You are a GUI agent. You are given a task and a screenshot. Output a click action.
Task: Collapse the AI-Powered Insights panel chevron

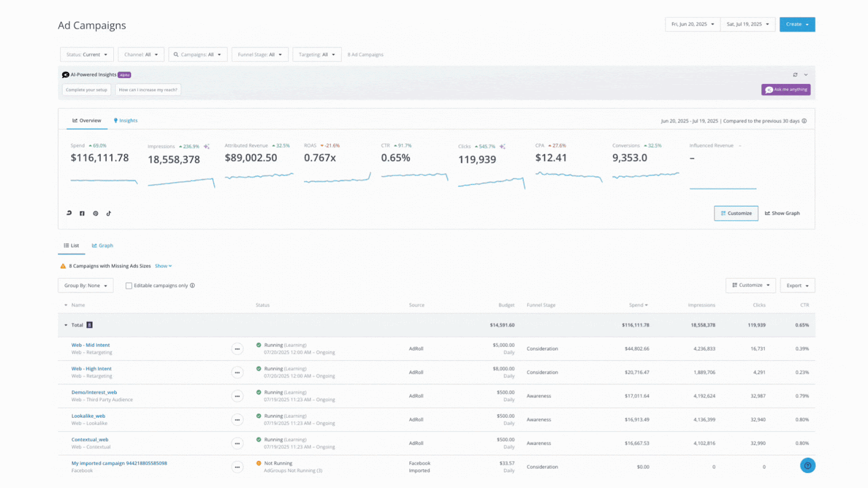[x=806, y=75]
